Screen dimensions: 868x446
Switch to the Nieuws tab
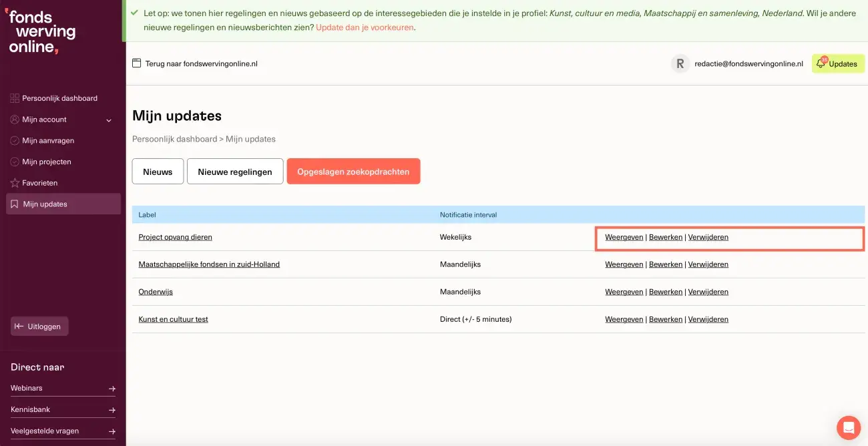point(158,172)
